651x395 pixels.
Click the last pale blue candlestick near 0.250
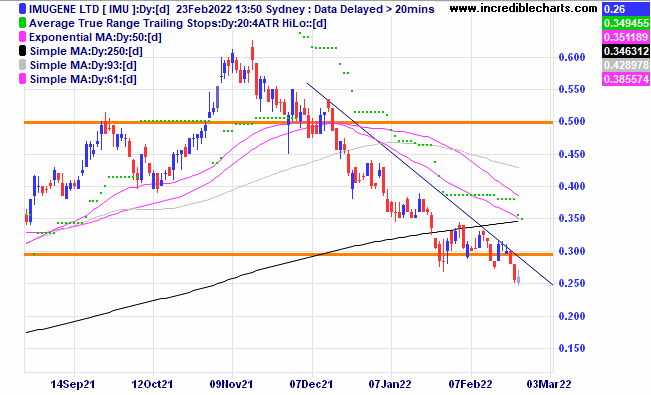(519, 278)
